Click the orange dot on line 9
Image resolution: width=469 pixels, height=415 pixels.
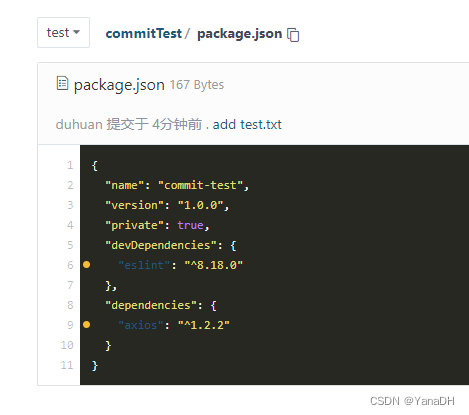[87, 325]
